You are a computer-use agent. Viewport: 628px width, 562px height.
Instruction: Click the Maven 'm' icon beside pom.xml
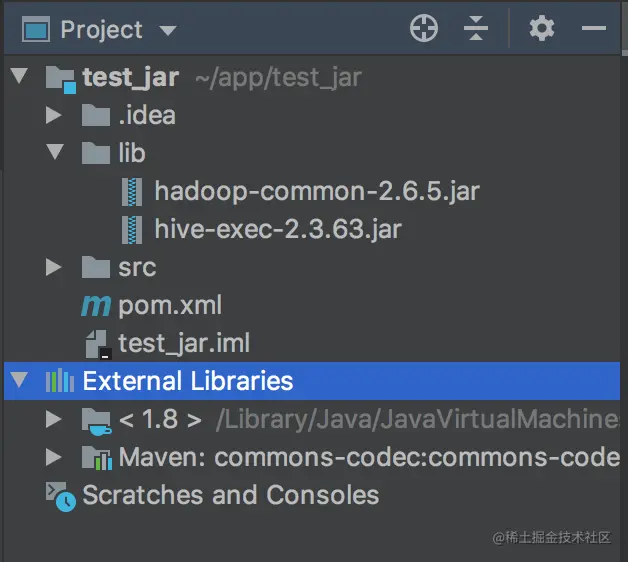pyautogui.click(x=96, y=305)
